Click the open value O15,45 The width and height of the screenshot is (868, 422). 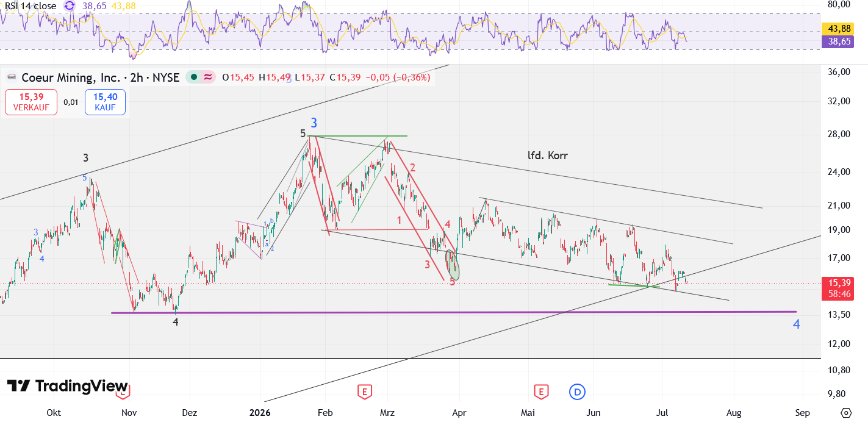tap(239, 77)
